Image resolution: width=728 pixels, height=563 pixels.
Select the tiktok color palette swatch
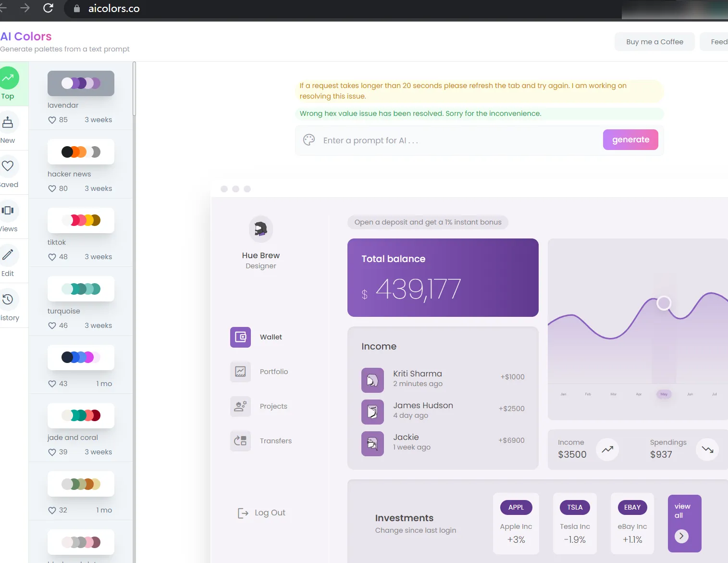tap(81, 220)
